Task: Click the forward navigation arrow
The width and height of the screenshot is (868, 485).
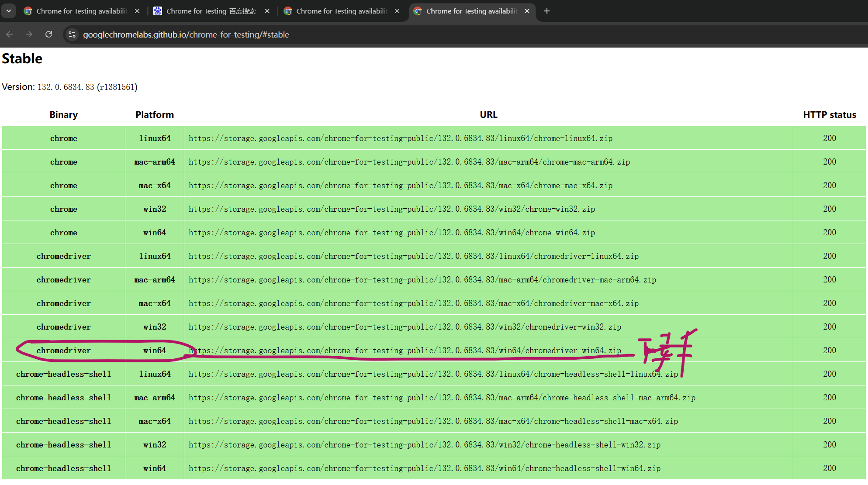Action: pyautogui.click(x=29, y=34)
